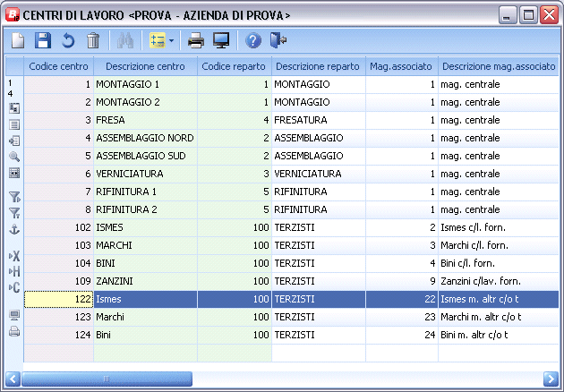Image resolution: width=564 pixels, height=392 pixels.
Task: Click the Descrizione reparto column header
Action: pos(318,66)
